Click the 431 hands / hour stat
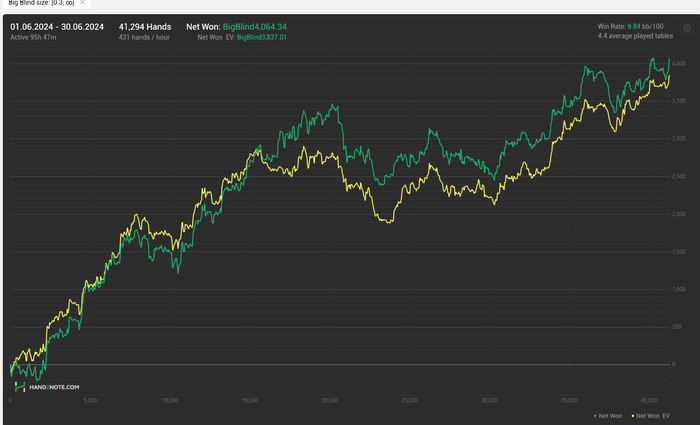The width and height of the screenshot is (700, 425). click(x=144, y=38)
